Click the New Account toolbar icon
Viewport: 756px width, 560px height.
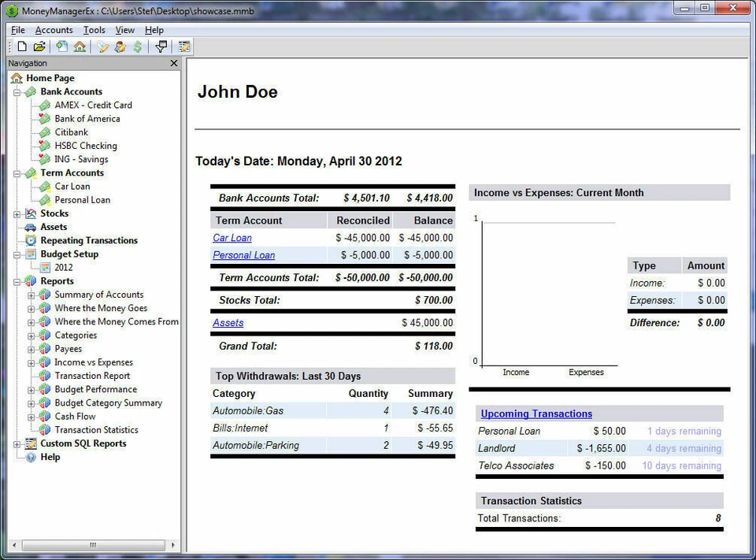61,46
